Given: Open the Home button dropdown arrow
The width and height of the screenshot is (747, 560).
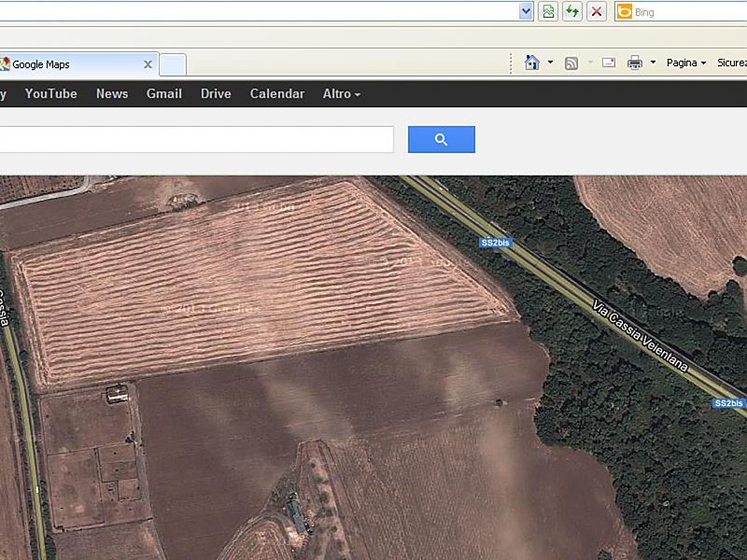Looking at the screenshot, I should point(550,63).
